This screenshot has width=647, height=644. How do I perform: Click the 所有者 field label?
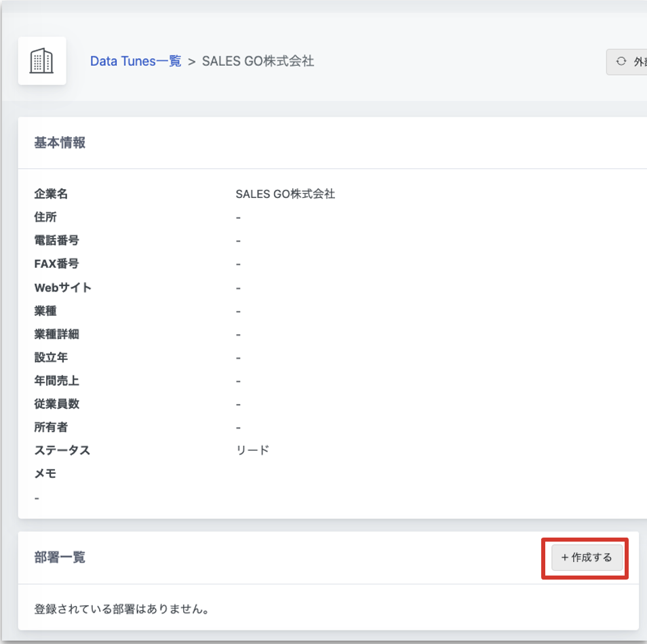coord(51,427)
